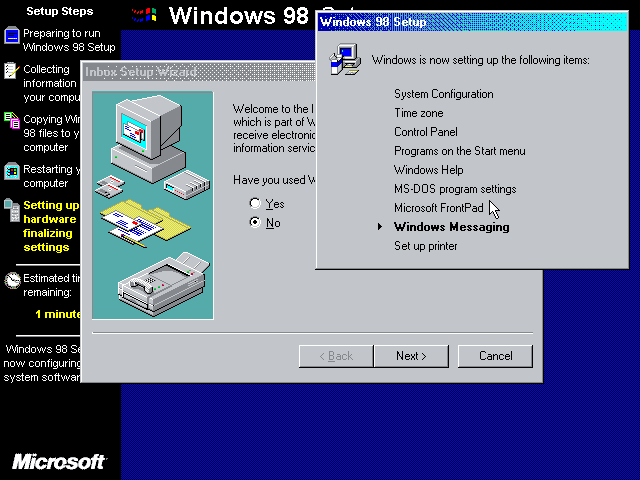Image resolution: width=640 pixels, height=480 pixels.
Task: Click the arrow marker beside Windows Messaging
Action: pyautogui.click(x=380, y=227)
